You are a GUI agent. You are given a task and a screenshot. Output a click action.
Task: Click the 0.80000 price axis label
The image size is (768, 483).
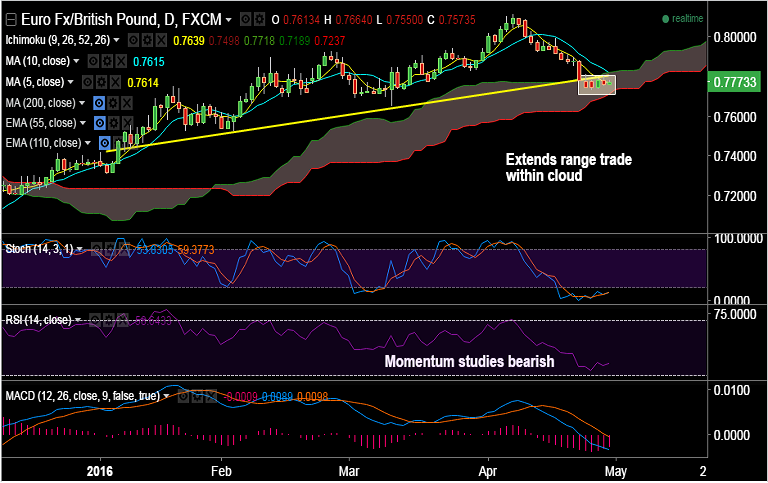[x=735, y=37]
